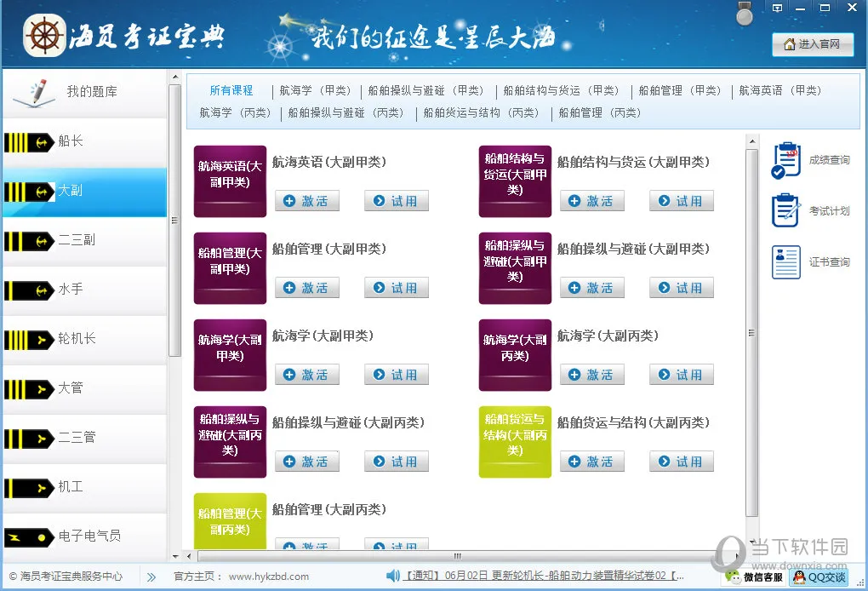868x591 pixels.
Task: Click the speaker notification icon in status bar
Action: (393, 576)
